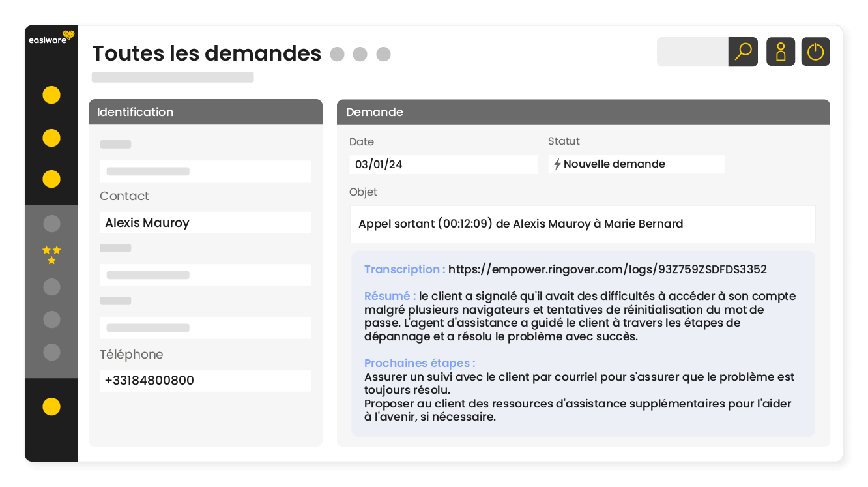
Task: Open the user profile icon
Action: (x=780, y=52)
